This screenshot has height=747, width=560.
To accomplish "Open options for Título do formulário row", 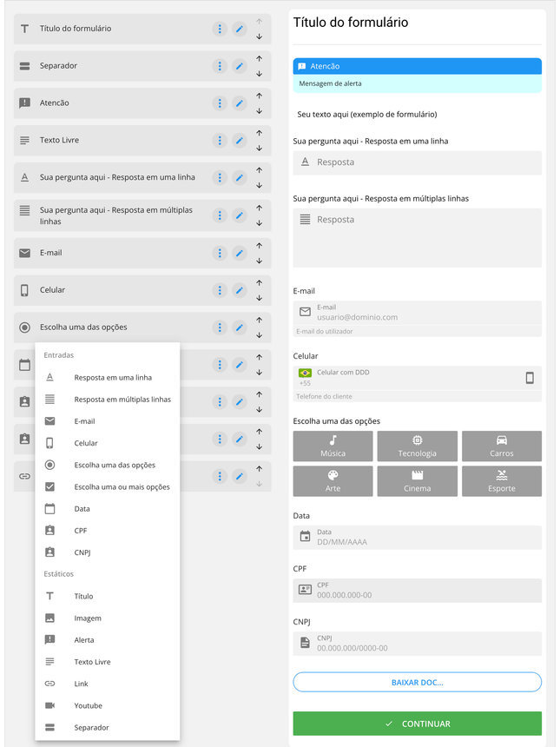I will click(x=220, y=29).
